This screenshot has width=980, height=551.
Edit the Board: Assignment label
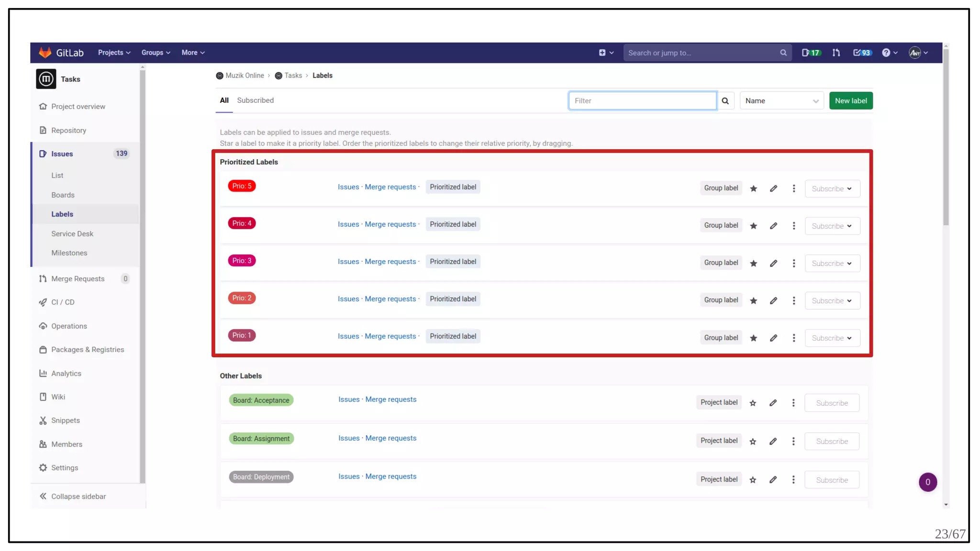[773, 441]
